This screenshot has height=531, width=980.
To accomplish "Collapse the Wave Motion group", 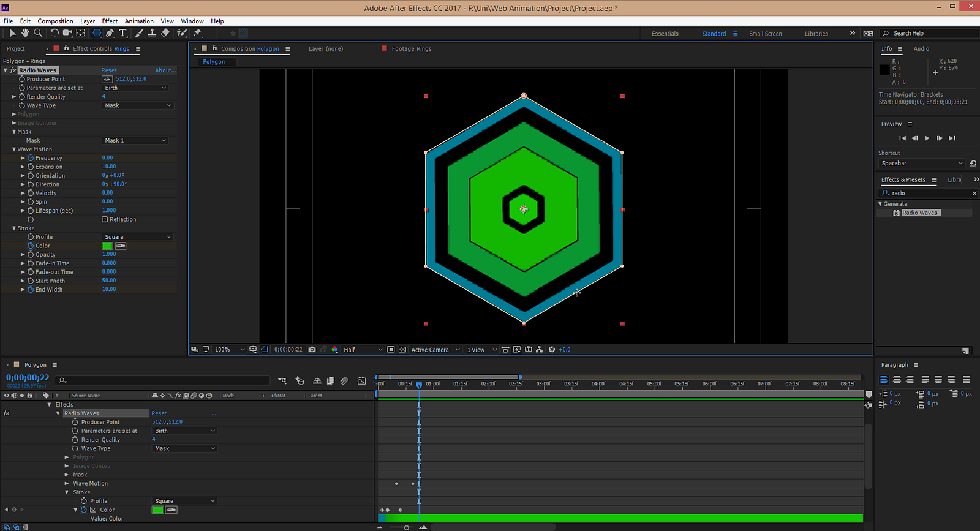I will click(14, 149).
